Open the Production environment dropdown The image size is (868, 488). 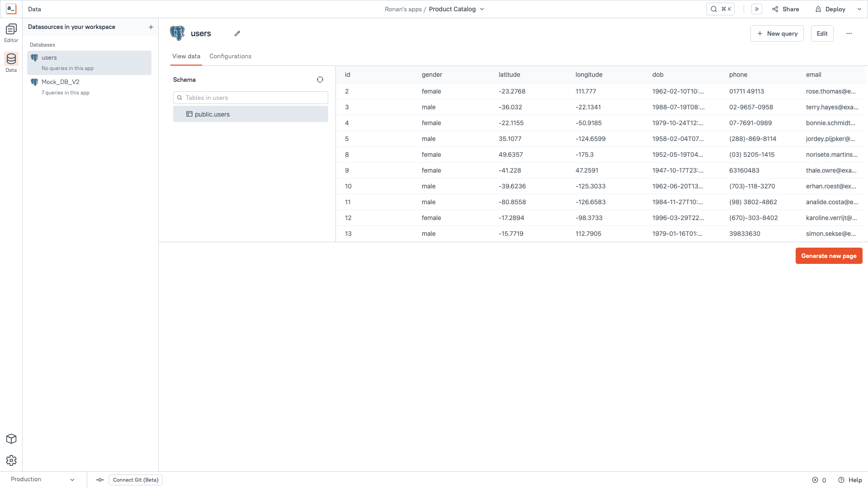click(42, 479)
